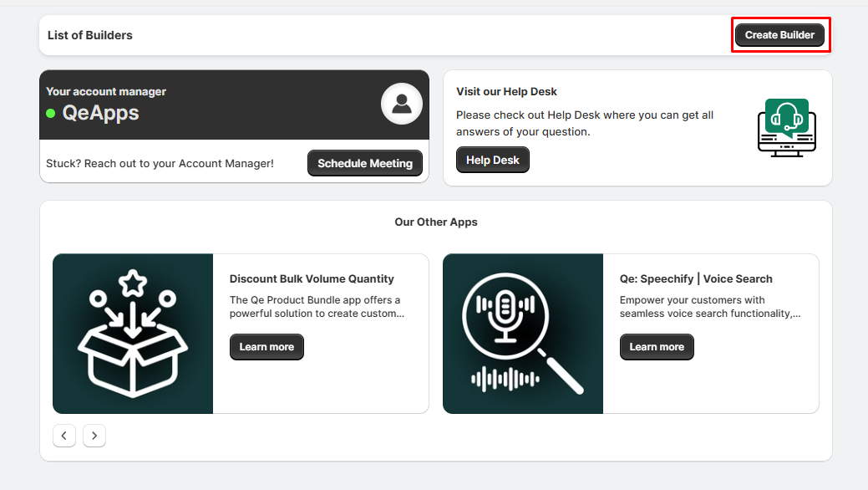Click the Create Builder button

[779, 35]
